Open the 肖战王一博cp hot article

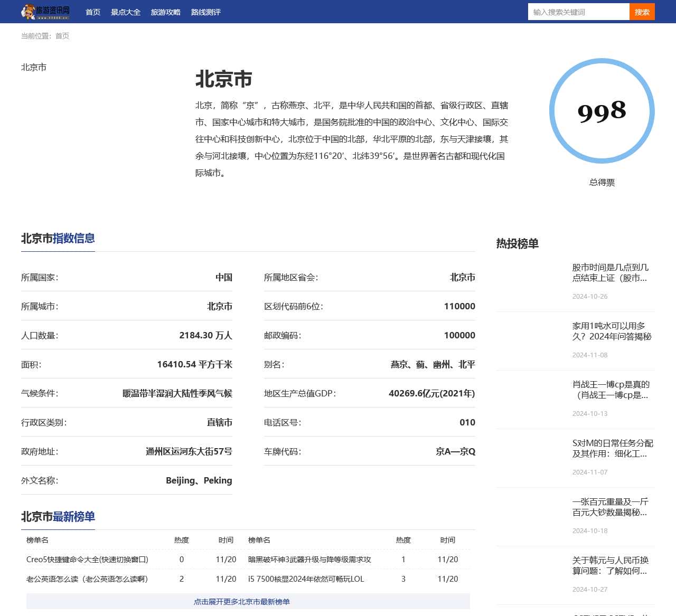pyautogui.click(x=611, y=390)
